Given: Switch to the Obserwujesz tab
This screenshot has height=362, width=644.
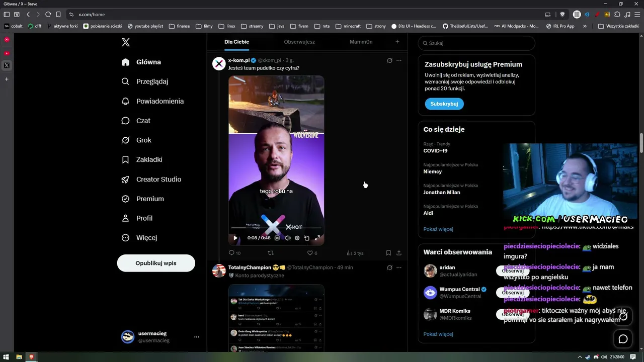Looking at the screenshot, I should 299,42.
